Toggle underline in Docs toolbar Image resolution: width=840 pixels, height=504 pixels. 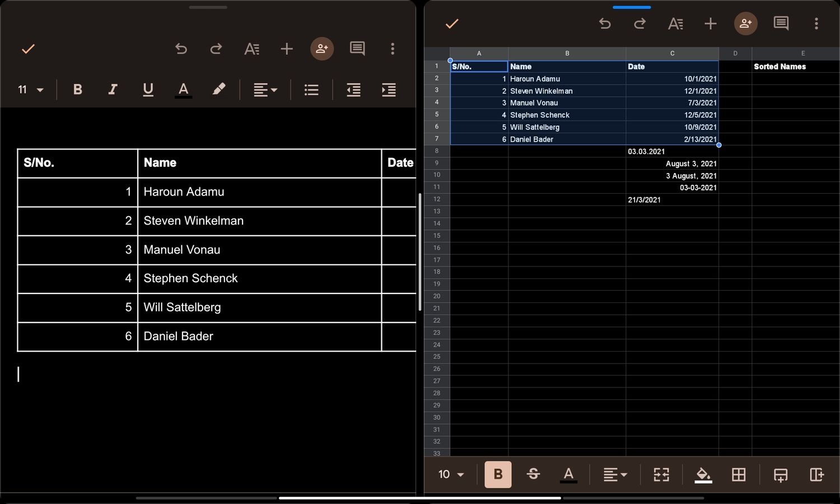coord(148,90)
